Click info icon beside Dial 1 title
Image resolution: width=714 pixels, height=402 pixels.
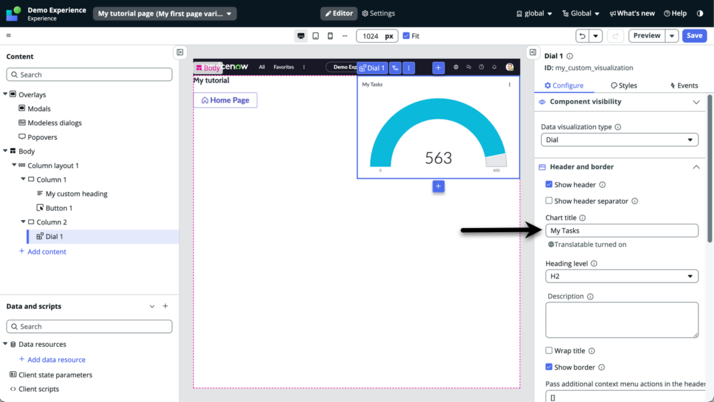tap(570, 56)
